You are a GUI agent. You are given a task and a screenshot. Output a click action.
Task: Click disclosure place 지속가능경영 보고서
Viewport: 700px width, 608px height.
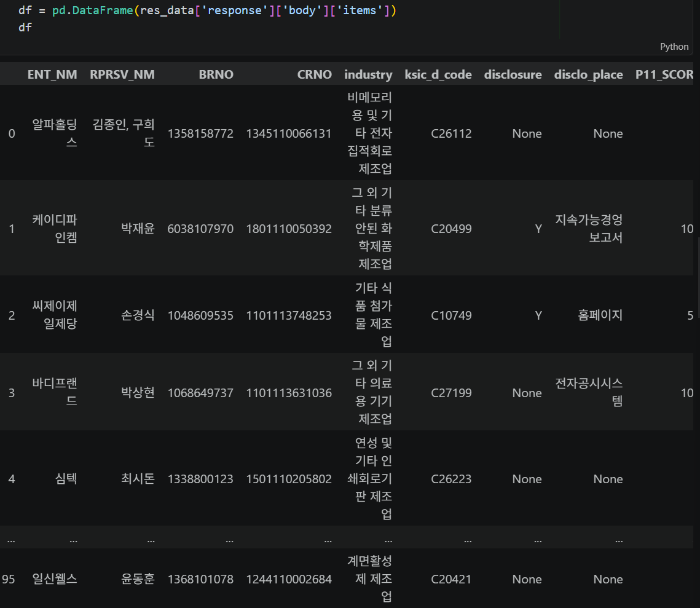point(589,228)
